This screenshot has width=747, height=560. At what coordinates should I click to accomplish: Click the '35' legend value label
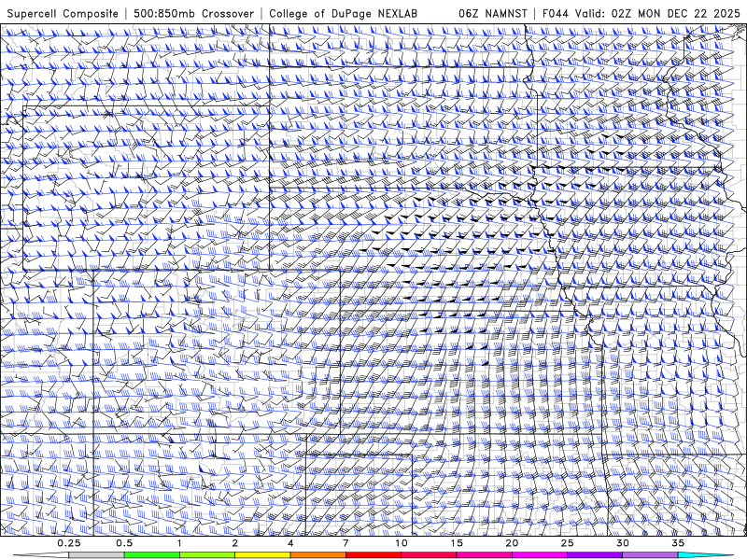coord(678,543)
